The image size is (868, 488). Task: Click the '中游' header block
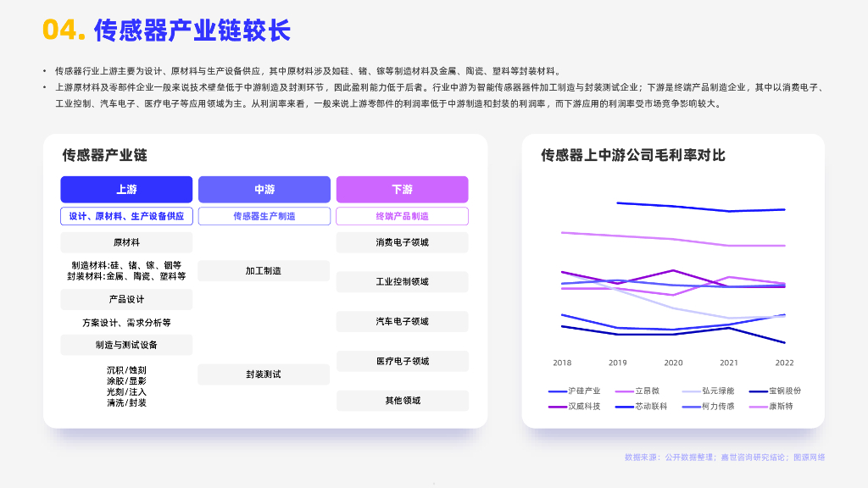tap(264, 189)
